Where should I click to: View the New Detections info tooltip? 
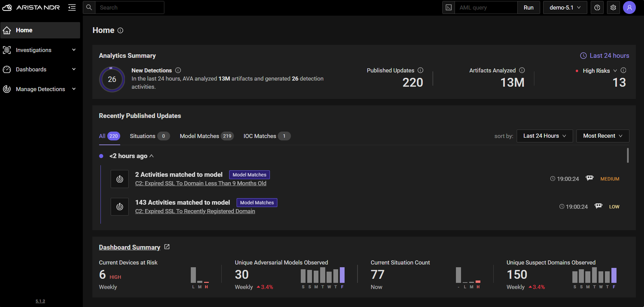(178, 70)
